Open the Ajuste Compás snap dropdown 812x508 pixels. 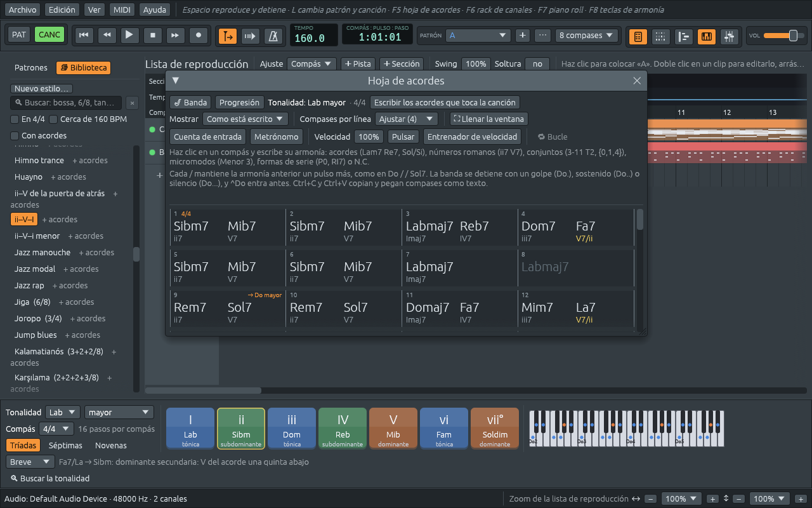[x=311, y=63]
